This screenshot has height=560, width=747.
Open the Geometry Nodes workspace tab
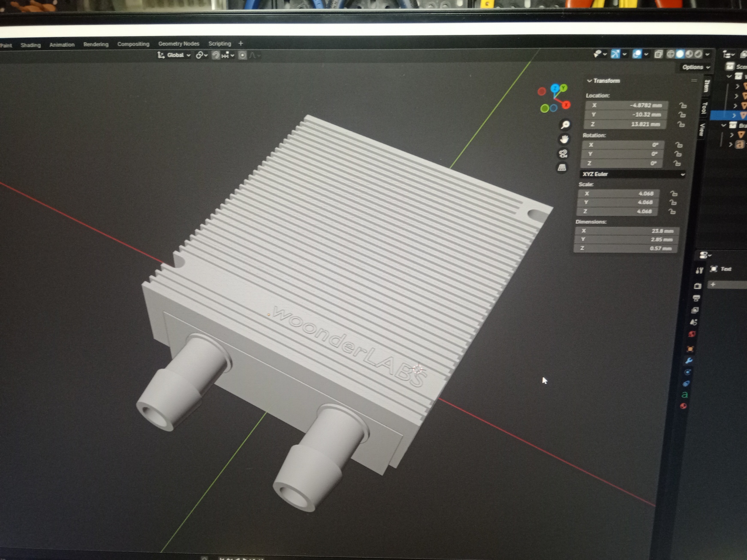click(179, 43)
